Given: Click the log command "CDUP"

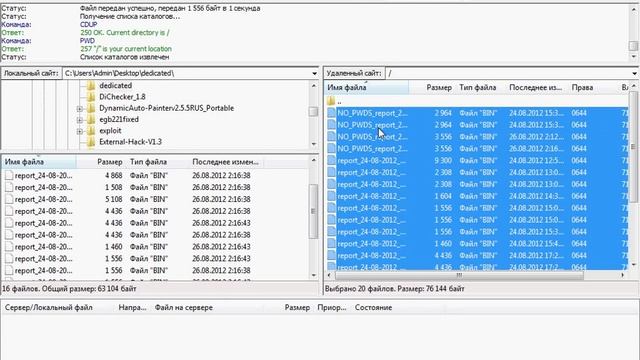Looking at the screenshot, I should [x=89, y=24].
